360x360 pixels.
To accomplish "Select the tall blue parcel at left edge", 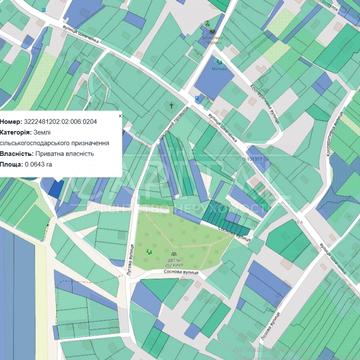I will point(17,293).
